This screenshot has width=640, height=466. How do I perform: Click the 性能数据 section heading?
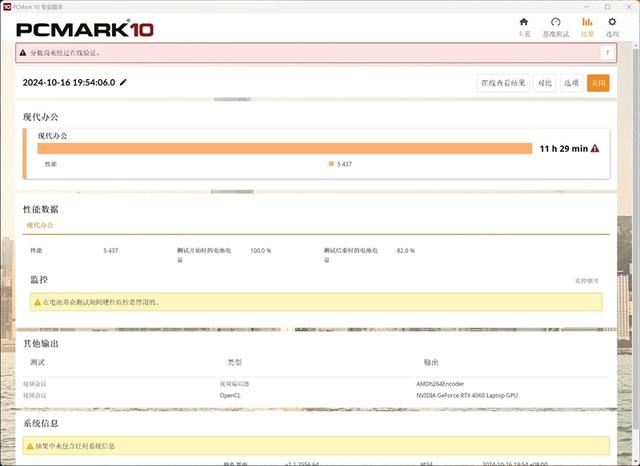point(40,209)
